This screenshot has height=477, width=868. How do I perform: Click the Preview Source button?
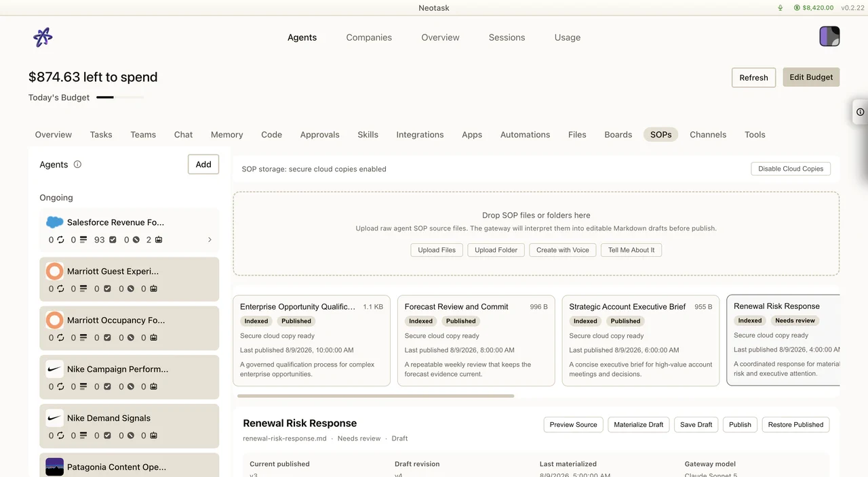(x=573, y=425)
